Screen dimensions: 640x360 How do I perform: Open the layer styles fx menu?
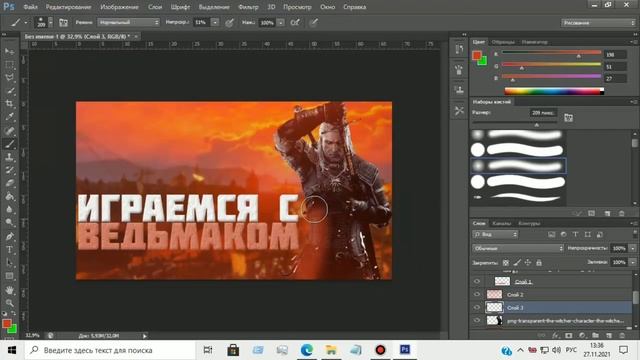[555, 336]
